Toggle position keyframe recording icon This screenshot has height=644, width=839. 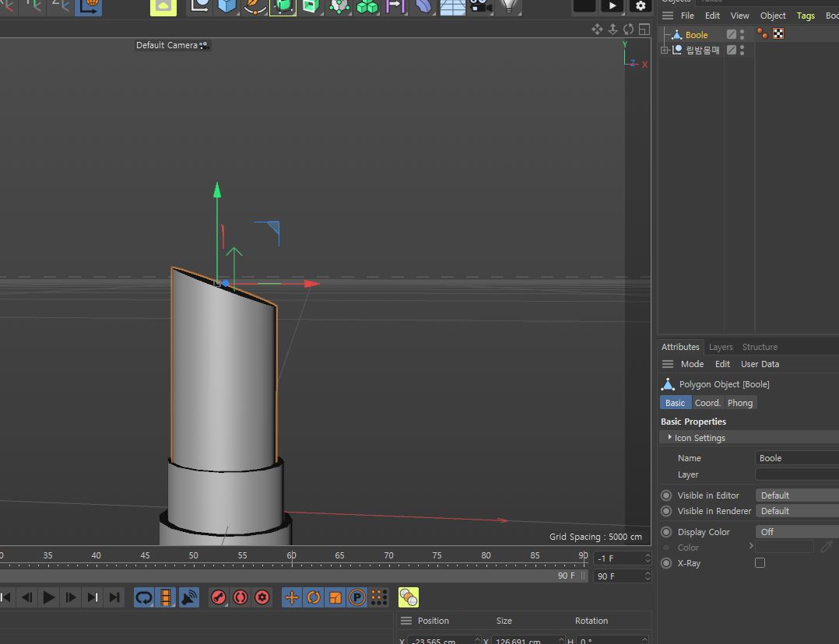(292, 597)
